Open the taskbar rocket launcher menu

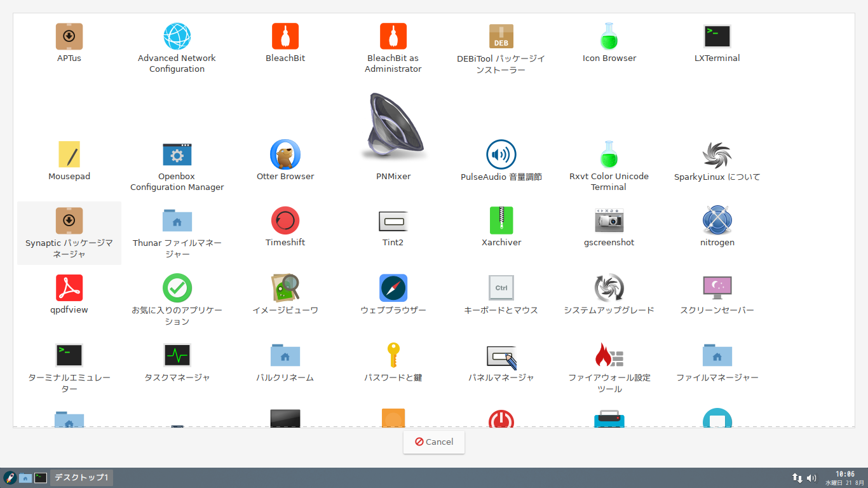pos(10,478)
